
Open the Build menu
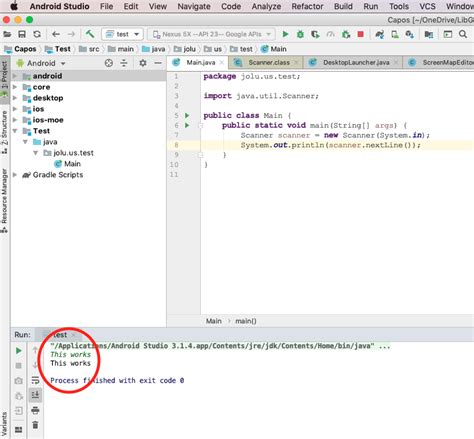click(343, 6)
